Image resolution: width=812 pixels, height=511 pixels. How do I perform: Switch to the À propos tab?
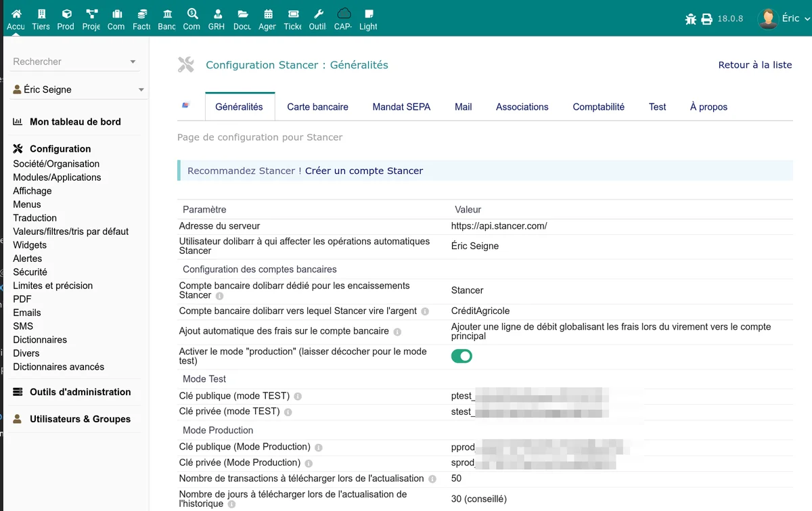click(x=708, y=107)
